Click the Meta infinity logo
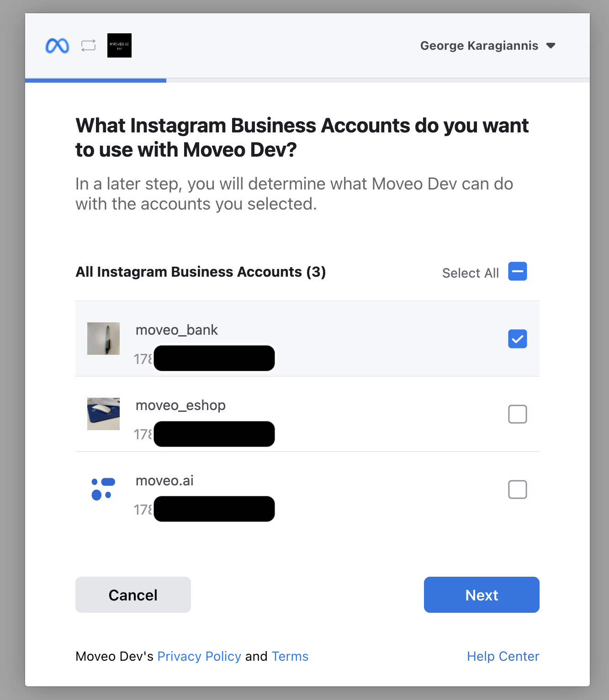609x700 pixels. point(57,46)
